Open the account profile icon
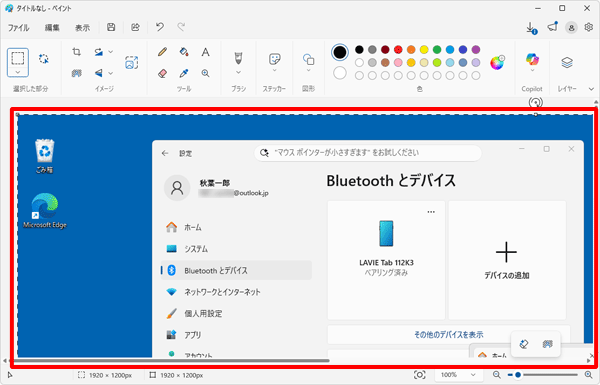Image resolution: width=600 pixels, height=385 pixels. pos(571,28)
